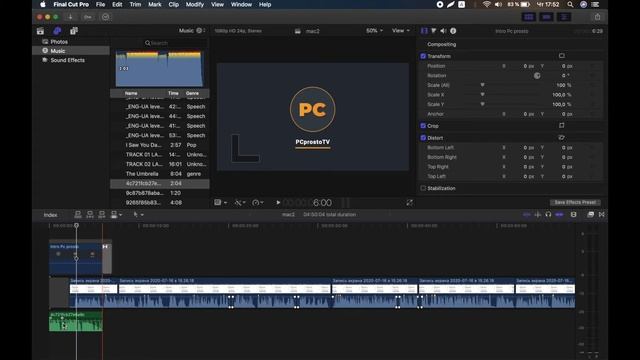This screenshot has width=640, height=360.
Task: Uncheck the Transform checkbox
Action: click(x=423, y=56)
